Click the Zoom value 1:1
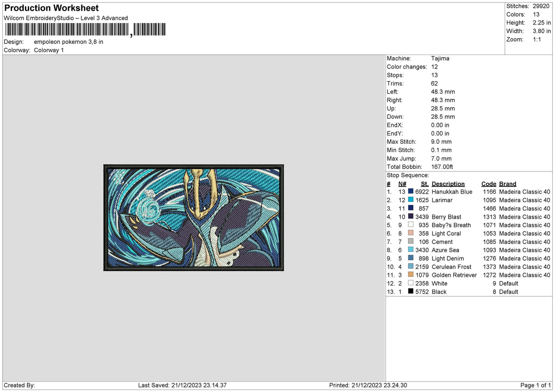555x392 pixels. pos(537,39)
